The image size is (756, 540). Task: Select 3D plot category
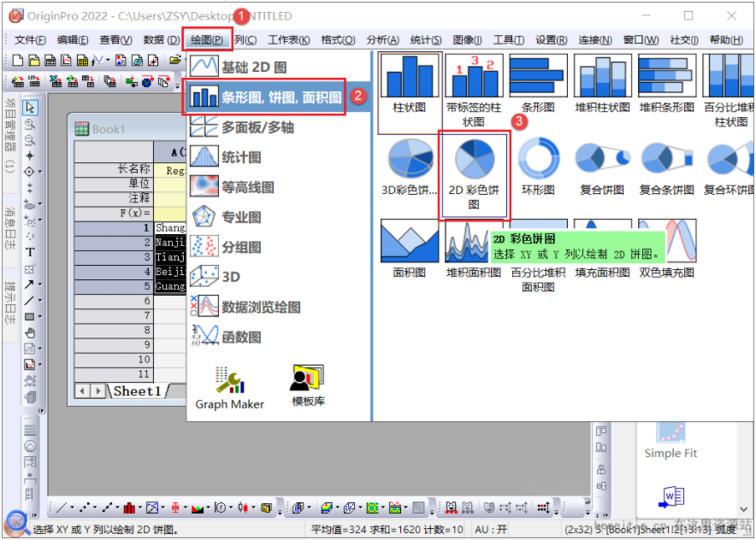(215, 277)
